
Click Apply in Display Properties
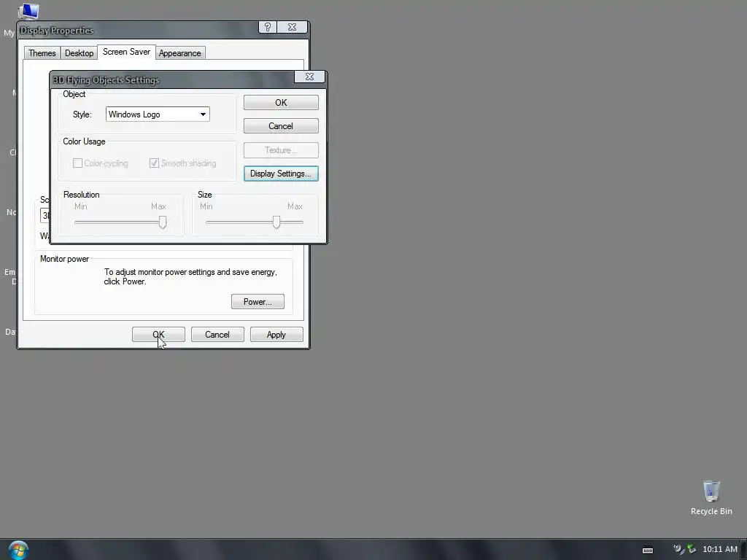pos(276,334)
